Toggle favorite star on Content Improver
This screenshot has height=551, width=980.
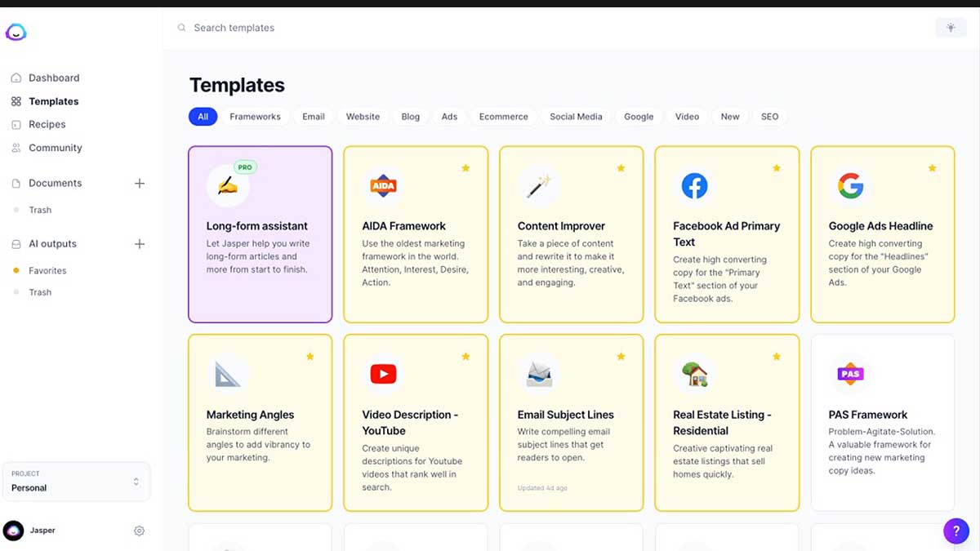(621, 168)
